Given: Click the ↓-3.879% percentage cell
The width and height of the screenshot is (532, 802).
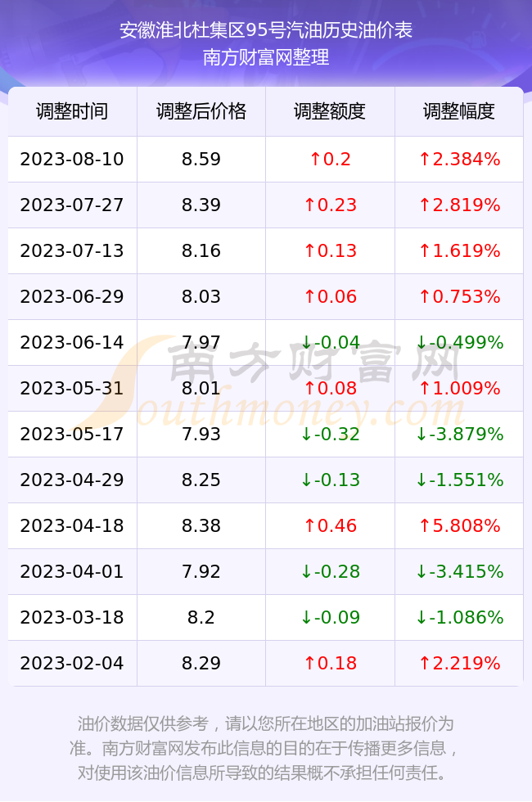Looking at the screenshot, I should coord(459,435).
